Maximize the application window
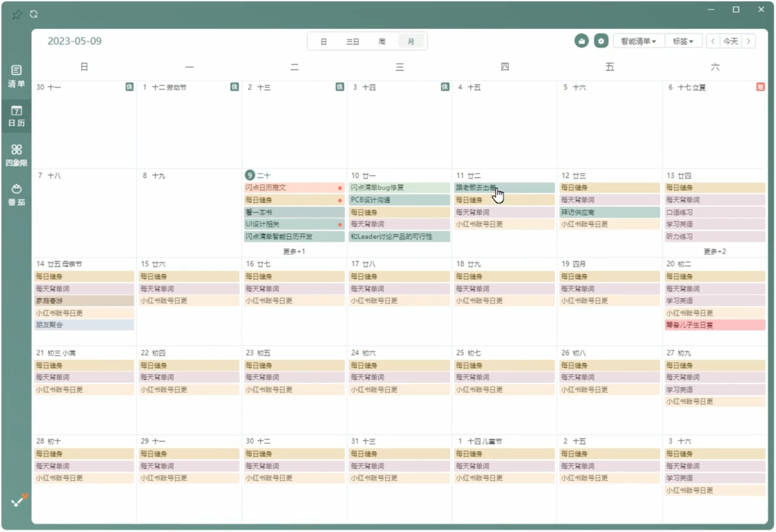Image resolution: width=776 pixels, height=532 pixels. [x=736, y=9]
